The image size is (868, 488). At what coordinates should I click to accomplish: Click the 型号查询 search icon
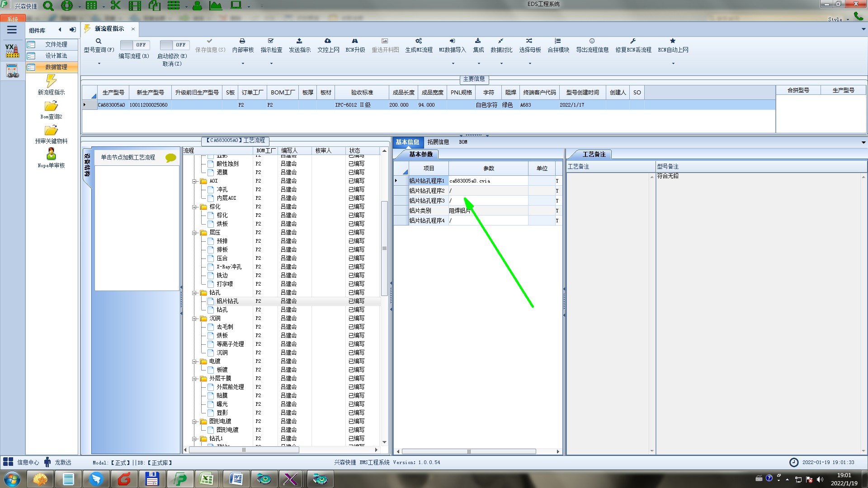coord(98,41)
